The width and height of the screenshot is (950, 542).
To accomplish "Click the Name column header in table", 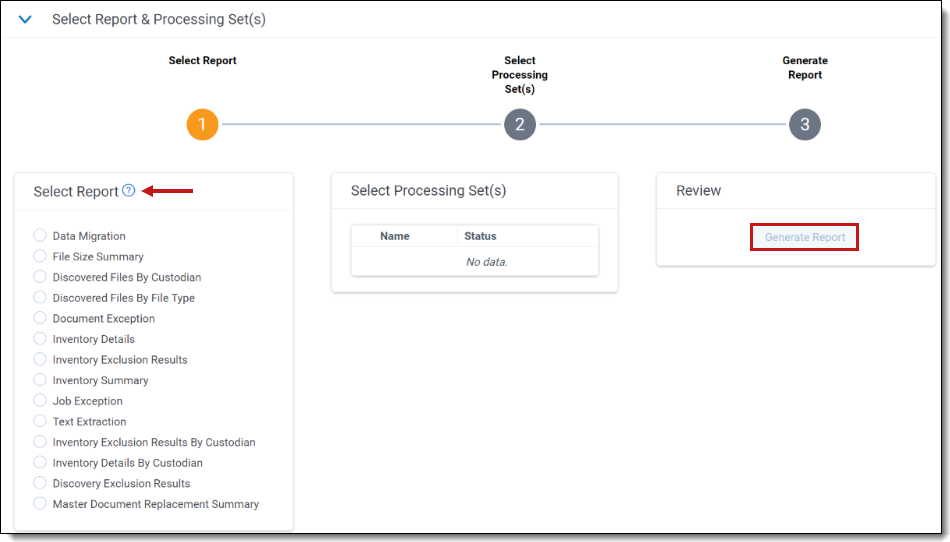I will tap(394, 236).
